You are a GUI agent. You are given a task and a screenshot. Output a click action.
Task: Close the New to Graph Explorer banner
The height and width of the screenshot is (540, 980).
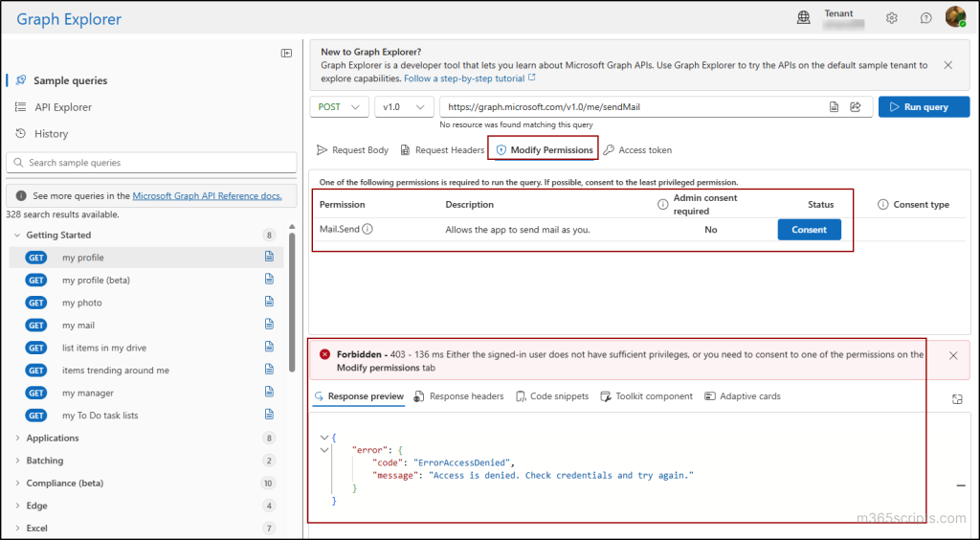point(948,65)
